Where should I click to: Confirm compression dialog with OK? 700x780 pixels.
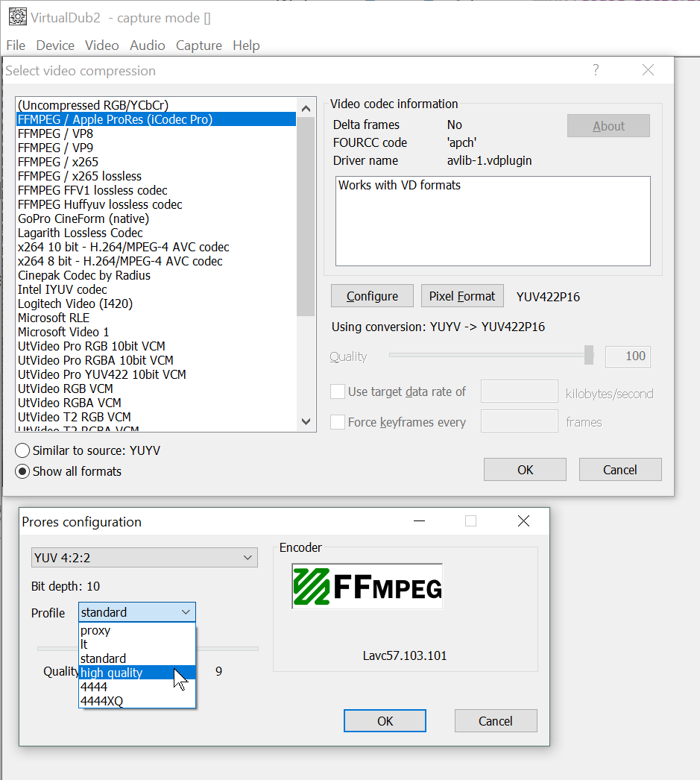(x=525, y=470)
